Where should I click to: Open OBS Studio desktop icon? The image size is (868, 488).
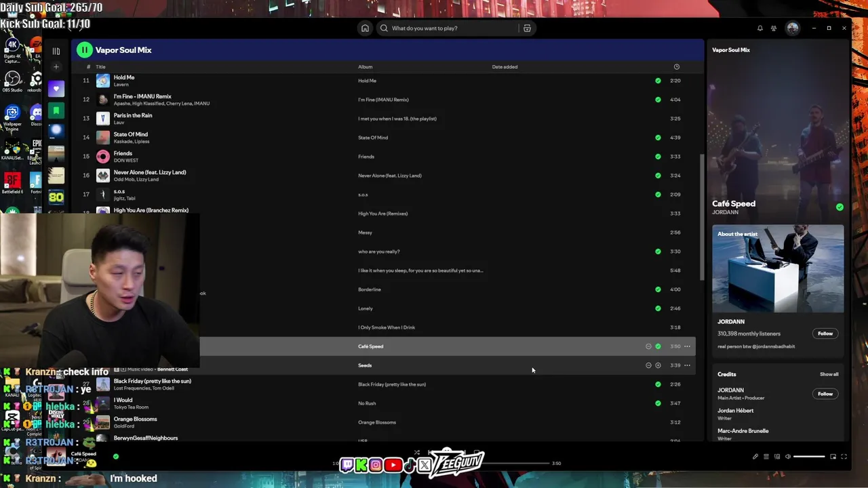12,81
